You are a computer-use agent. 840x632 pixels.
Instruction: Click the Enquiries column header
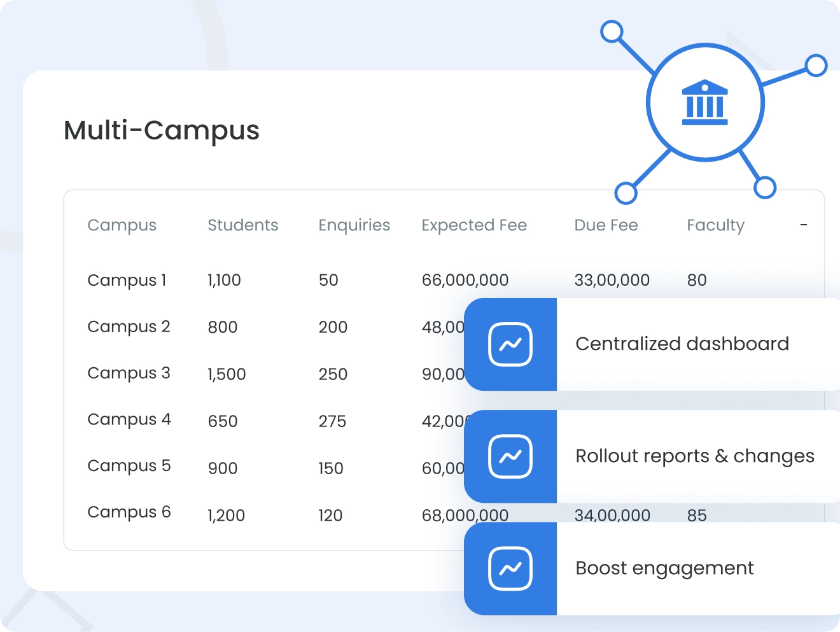(x=354, y=225)
